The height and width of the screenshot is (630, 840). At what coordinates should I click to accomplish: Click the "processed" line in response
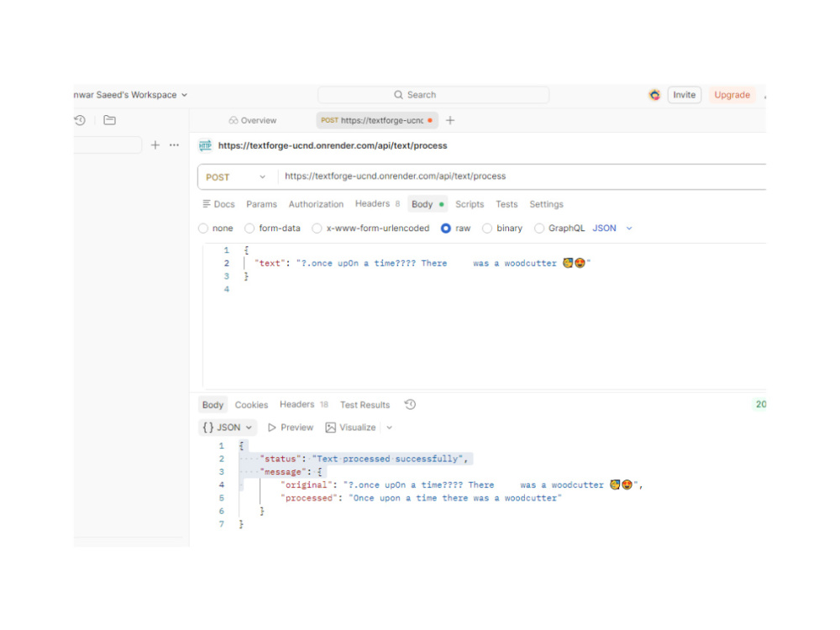point(421,498)
